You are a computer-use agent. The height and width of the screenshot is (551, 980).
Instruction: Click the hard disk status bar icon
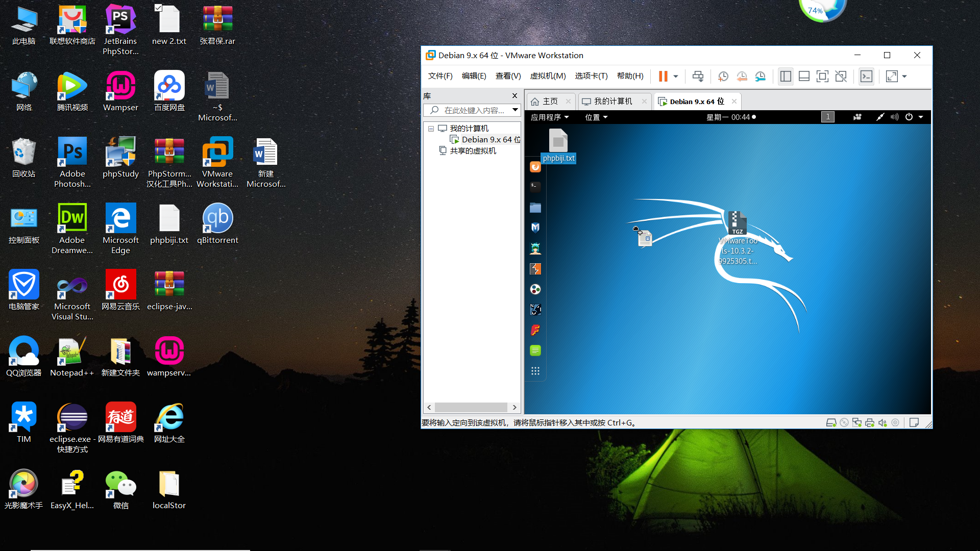click(x=831, y=423)
